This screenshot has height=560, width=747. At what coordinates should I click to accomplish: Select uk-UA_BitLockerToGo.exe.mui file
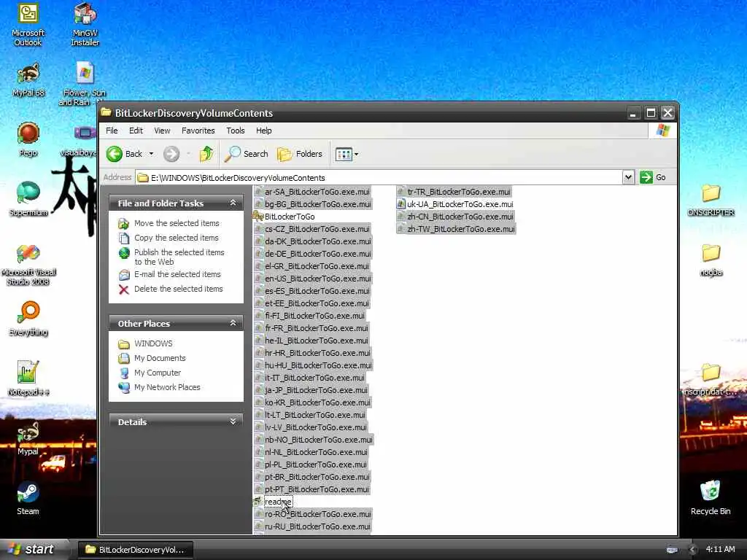click(x=455, y=204)
